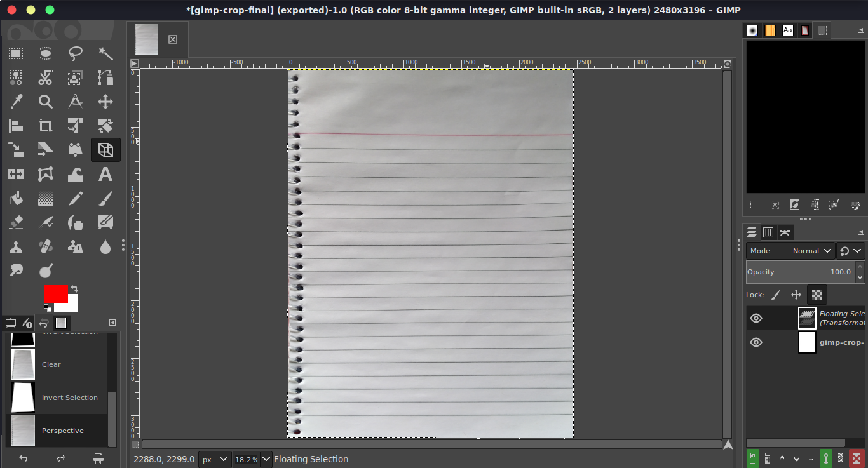The image size is (868, 468).
Task: Toggle zoom image when window resizes
Action: (x=728, y=64)
